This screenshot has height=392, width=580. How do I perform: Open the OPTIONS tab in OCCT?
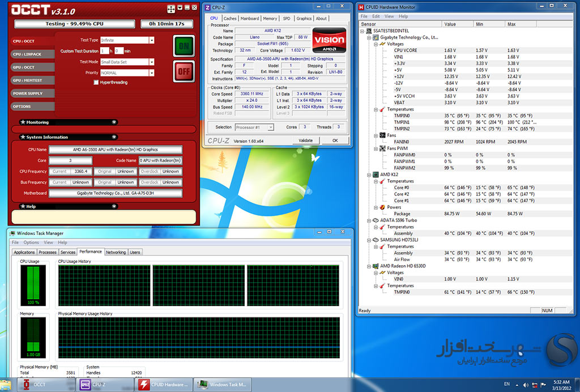tap(32, 106)
